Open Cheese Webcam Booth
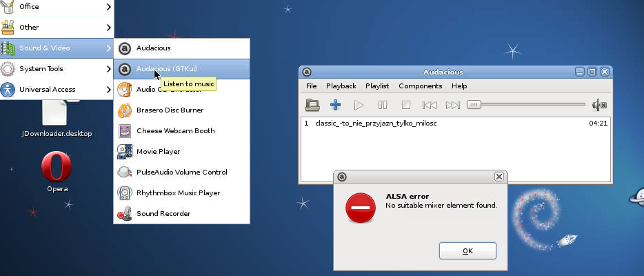Screen dimensions: 644x276 (181, 131)
